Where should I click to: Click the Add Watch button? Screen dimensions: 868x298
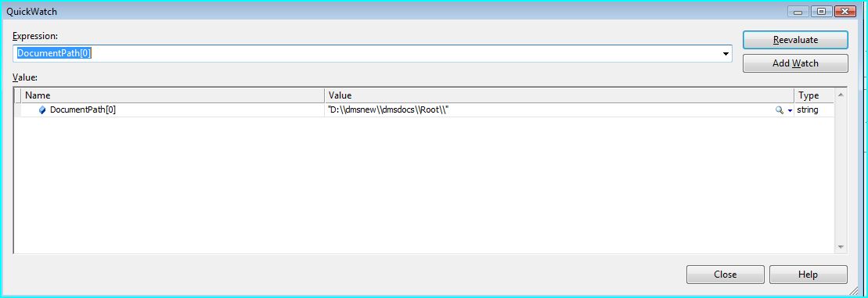(x=795, y=63)
